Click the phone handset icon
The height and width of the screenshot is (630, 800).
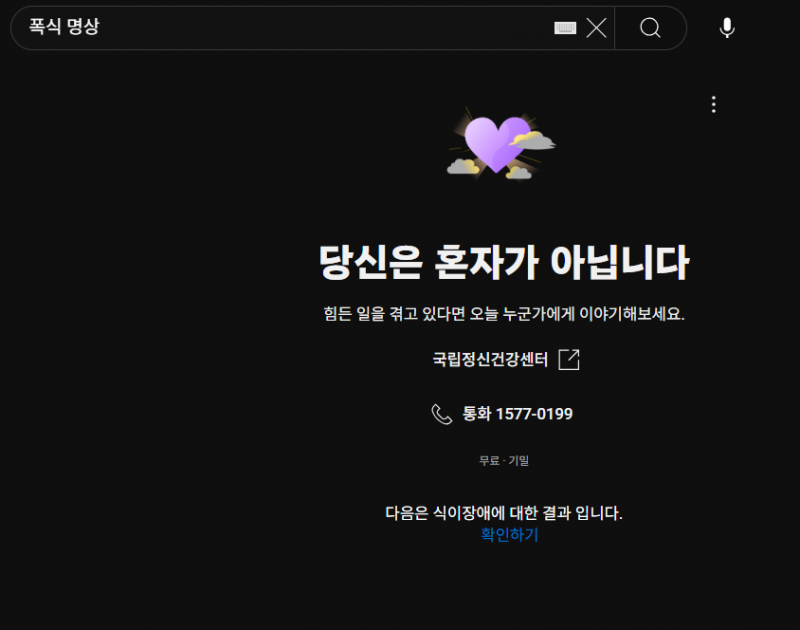click(x=442, y=414)
